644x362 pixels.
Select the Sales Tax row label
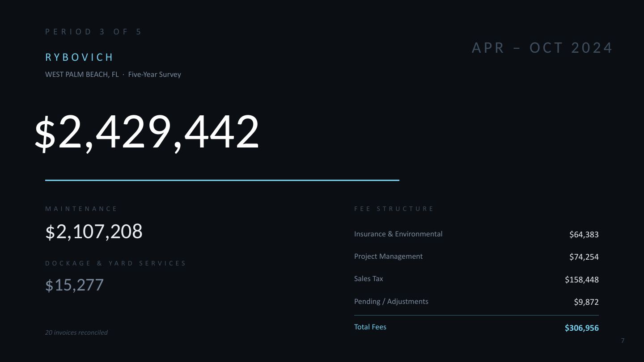369,279
